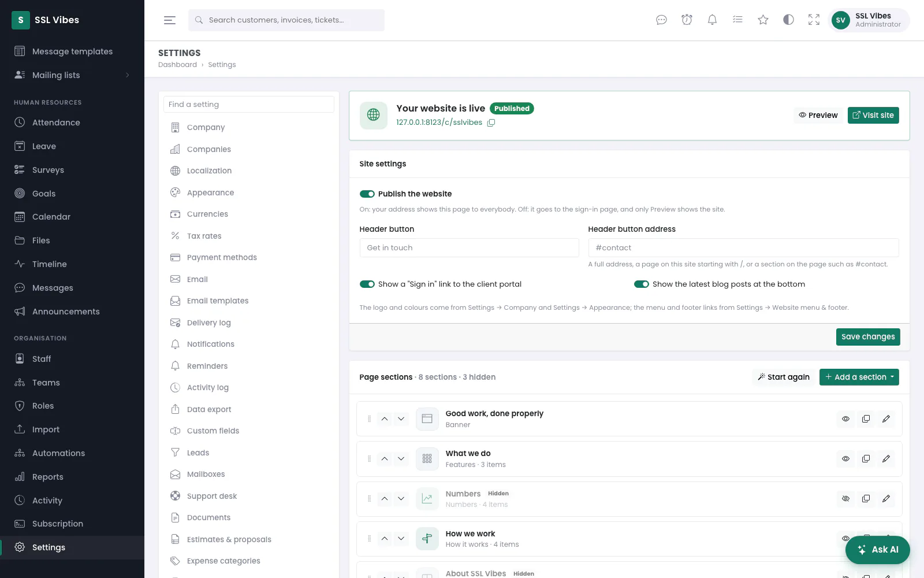Click the Header button text field
The width and height of the screenshot is (924, 578).
coord(469,248)
